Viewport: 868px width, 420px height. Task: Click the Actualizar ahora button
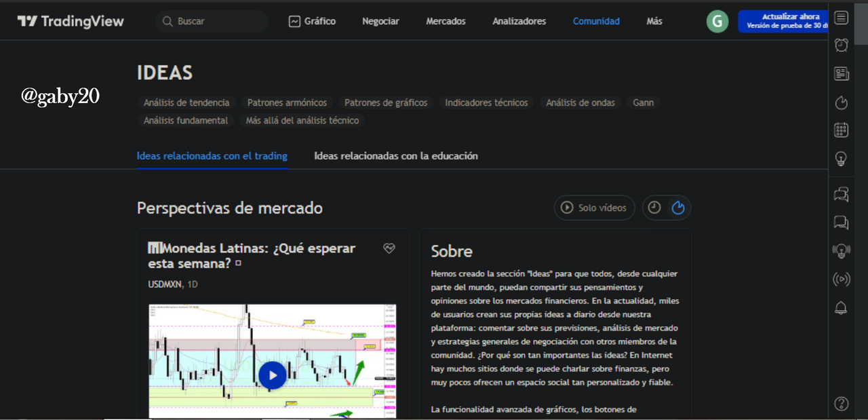pyautogui.click(x=783, y=21)
